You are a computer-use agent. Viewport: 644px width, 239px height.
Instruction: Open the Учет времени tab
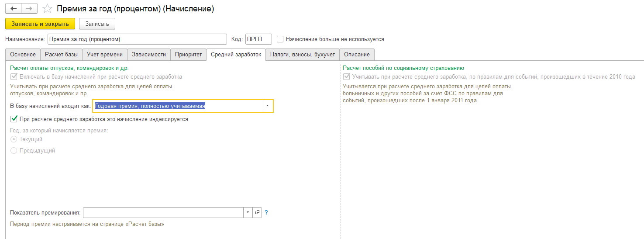point(105,55)
